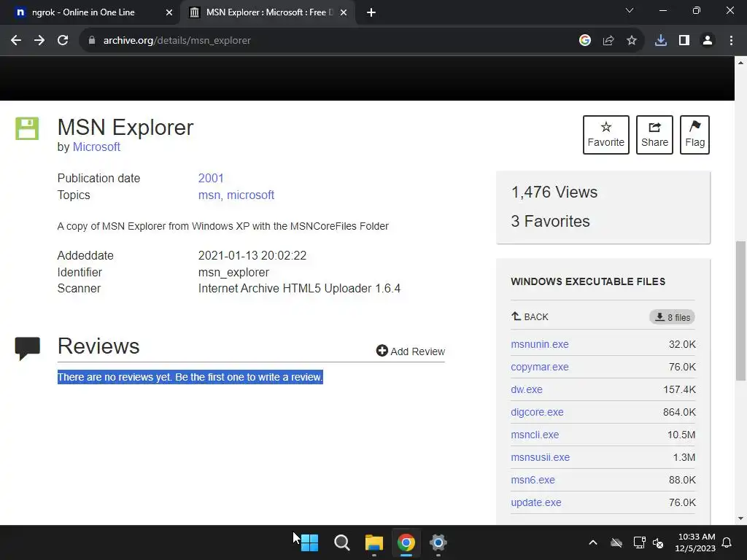The height and width of the screenshot is (560, 747).
Task: Open the Chrome downloads icon
Action: [x=661, y=41]
